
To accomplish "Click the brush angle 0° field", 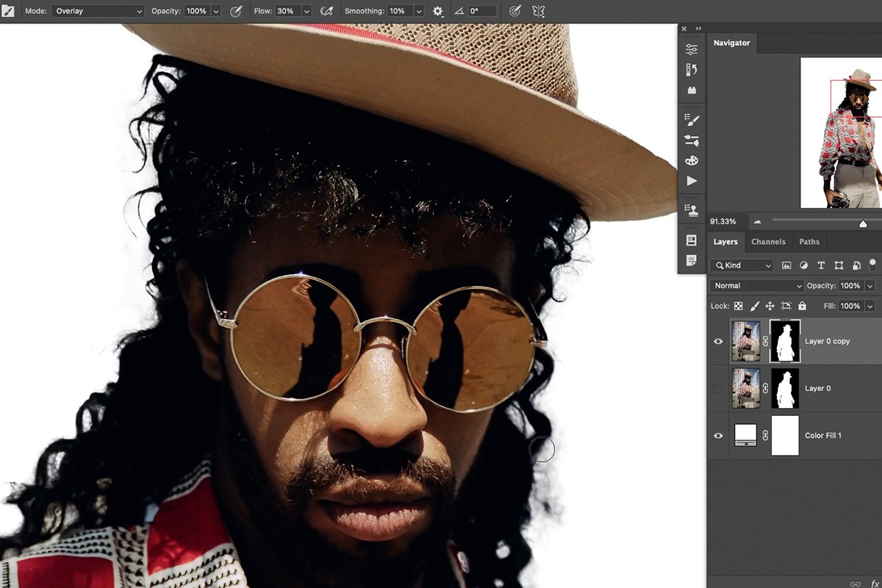I will pyautogui.click(x=483, y=12).
